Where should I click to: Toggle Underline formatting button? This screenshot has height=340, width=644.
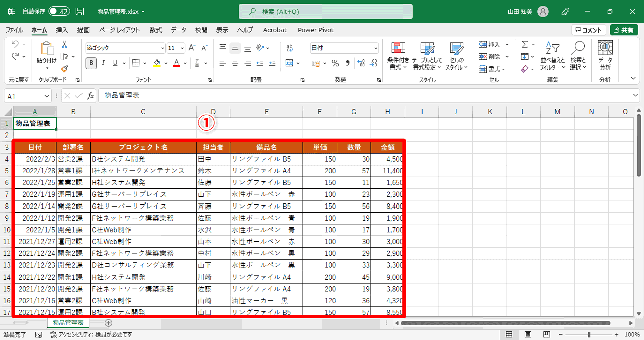coord(115,63)
